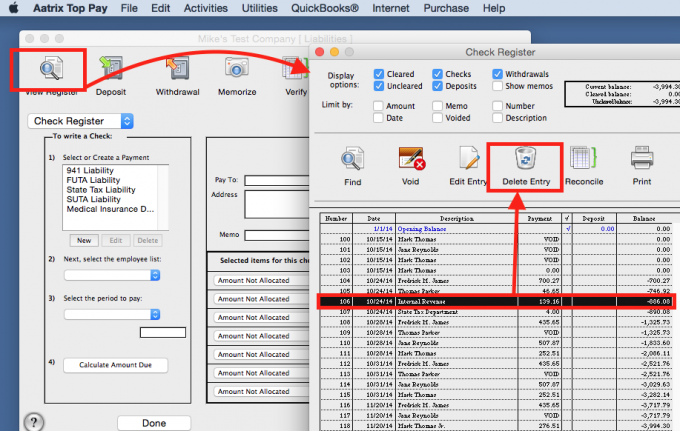Viewport: 680px width, 431px height.
Task: Click the New payment button
Action: click(x=84, y=240)
